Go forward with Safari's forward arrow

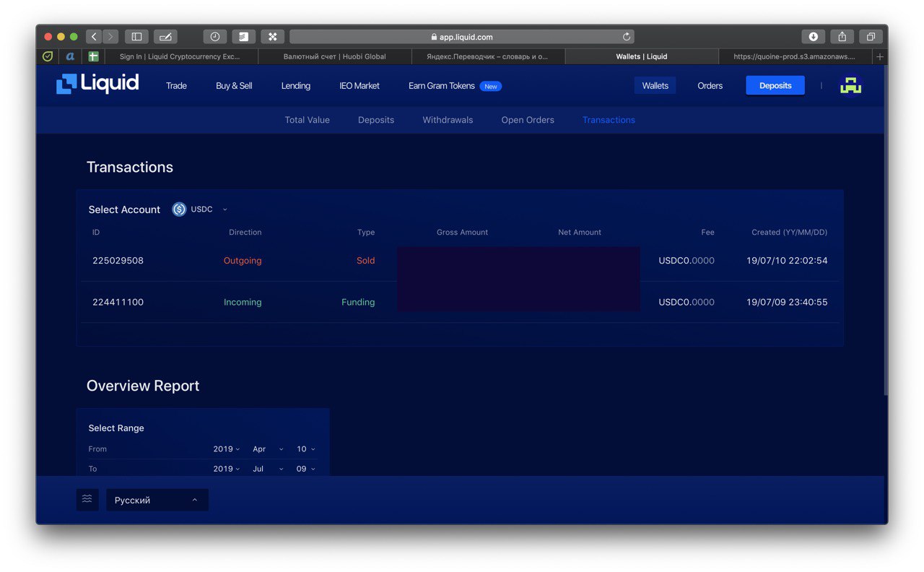(x=110, y=37)
